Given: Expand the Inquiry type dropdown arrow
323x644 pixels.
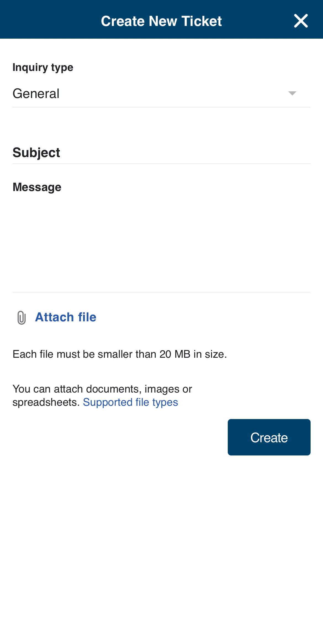Looking at the screenshot, I should pos(292,93).
